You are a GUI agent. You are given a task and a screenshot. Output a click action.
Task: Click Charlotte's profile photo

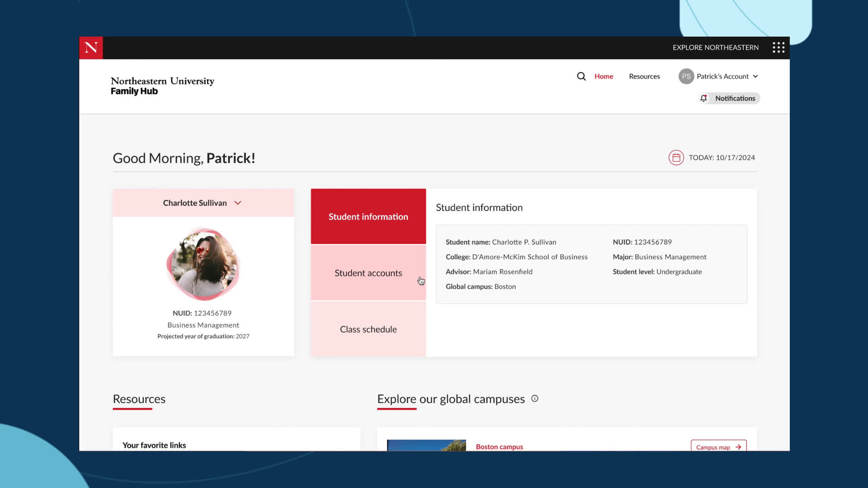click(203, 264)
